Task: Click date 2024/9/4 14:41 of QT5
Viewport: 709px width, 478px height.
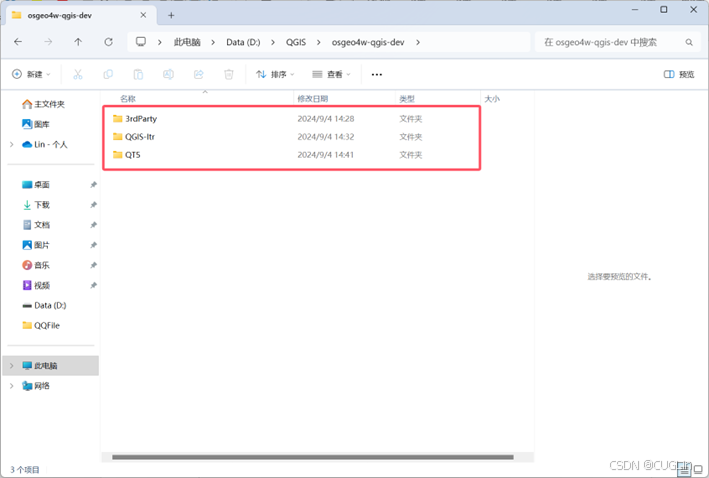Action: (326, 155)
